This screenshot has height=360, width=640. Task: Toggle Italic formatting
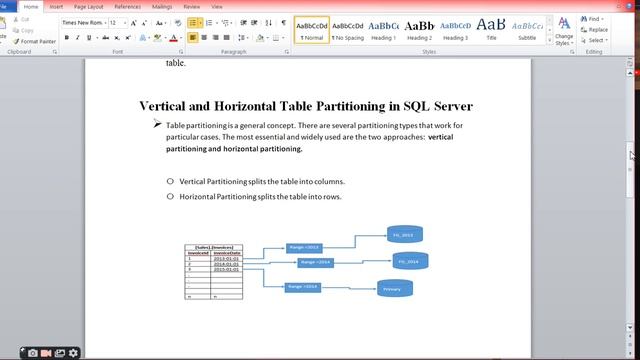point(78,38)
